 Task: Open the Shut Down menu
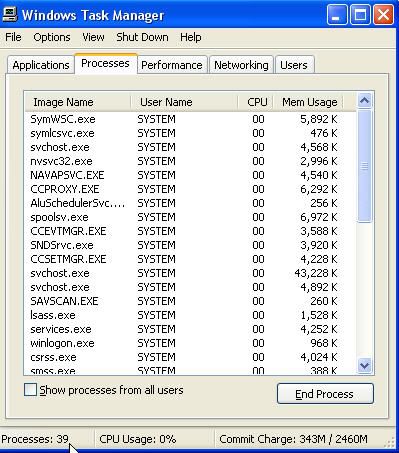142,37
